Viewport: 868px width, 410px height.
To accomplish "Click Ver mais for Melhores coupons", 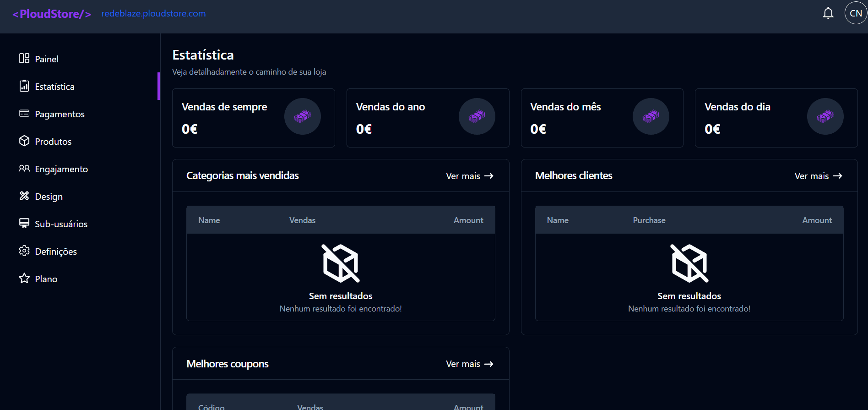I will tap(463, 364).
